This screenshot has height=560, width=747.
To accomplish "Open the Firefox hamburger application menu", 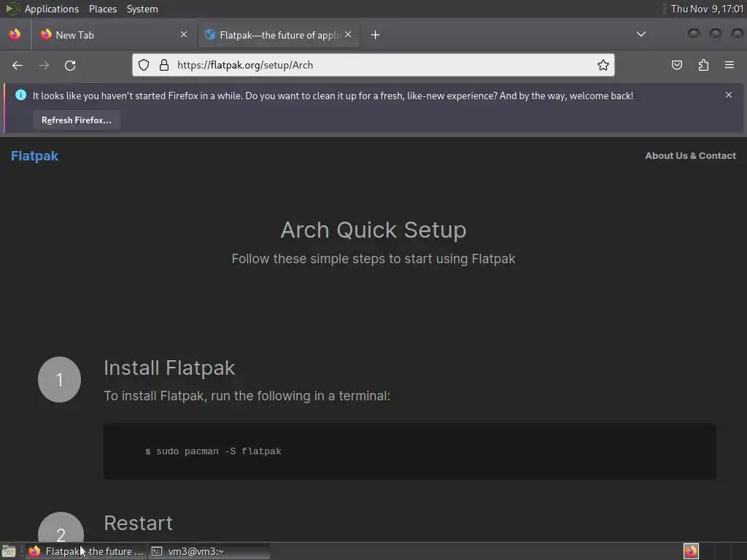I will pyautogui.click(x=729, y=65).
